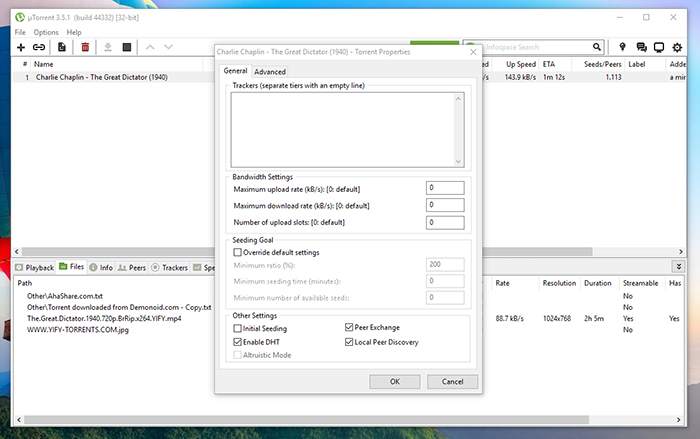
Task: Open the Help menu
Action: pyautogui.click(x=74, y=32)
